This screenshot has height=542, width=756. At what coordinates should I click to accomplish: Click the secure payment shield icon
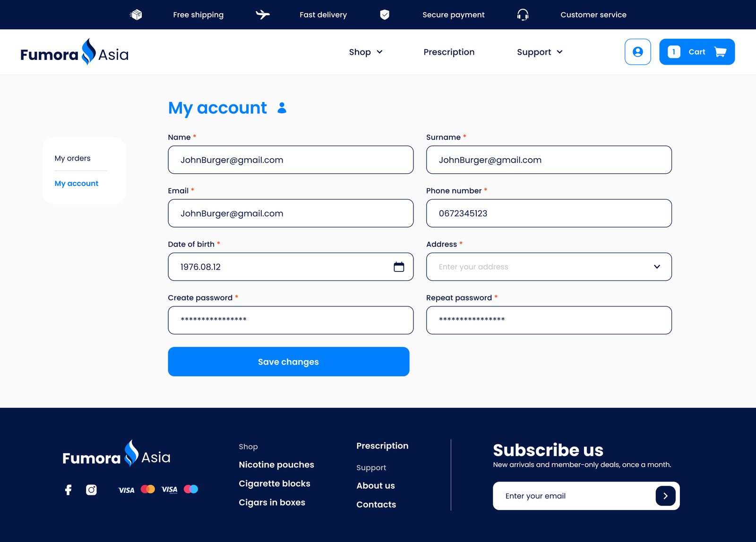click(x=385, y=15)
